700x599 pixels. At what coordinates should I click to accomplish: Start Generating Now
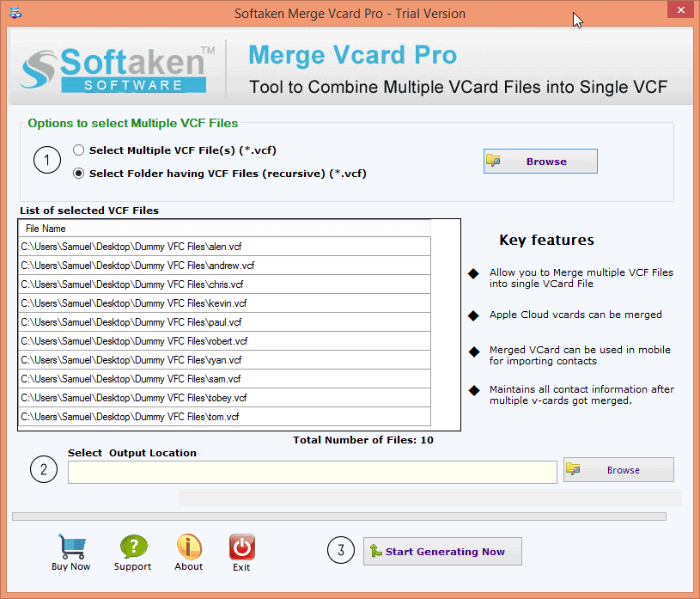442,552
